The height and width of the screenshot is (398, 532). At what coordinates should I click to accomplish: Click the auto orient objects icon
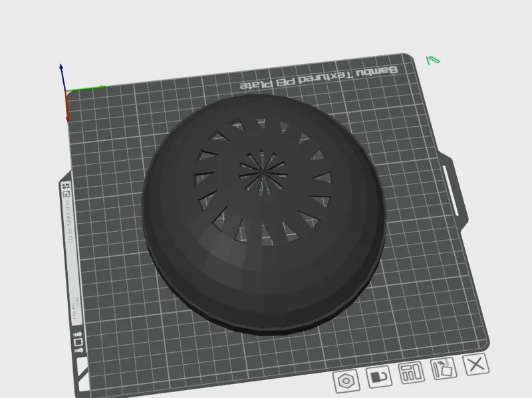coord(444,368)
